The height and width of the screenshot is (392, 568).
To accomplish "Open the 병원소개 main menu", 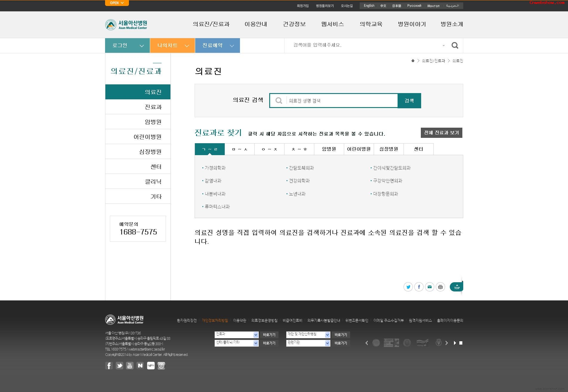I will [x=452, y=24].
